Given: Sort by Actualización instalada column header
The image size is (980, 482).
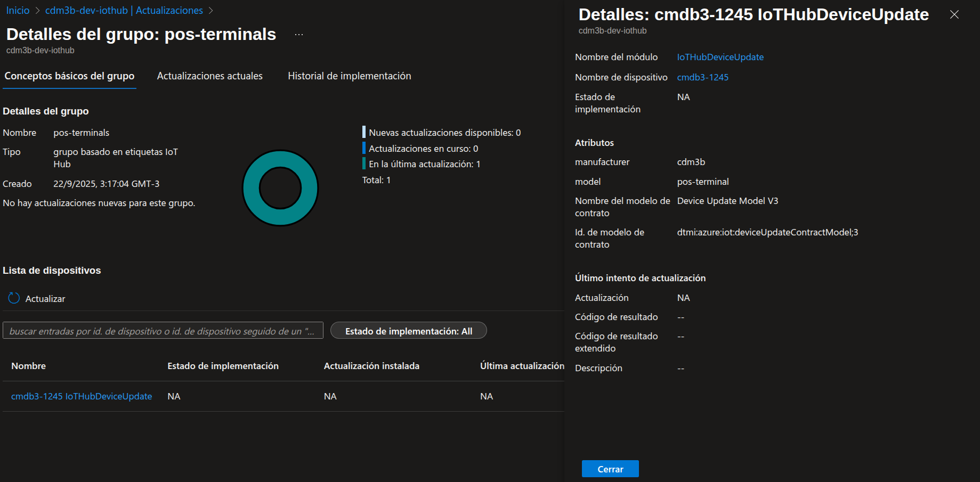Looking at the screenshot, I should 372,366.
